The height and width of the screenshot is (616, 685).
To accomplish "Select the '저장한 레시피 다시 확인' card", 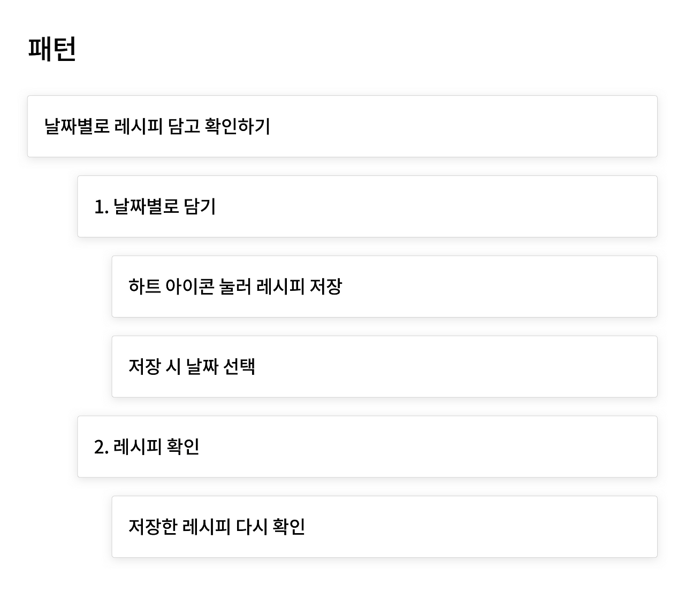I will [384, 527].
